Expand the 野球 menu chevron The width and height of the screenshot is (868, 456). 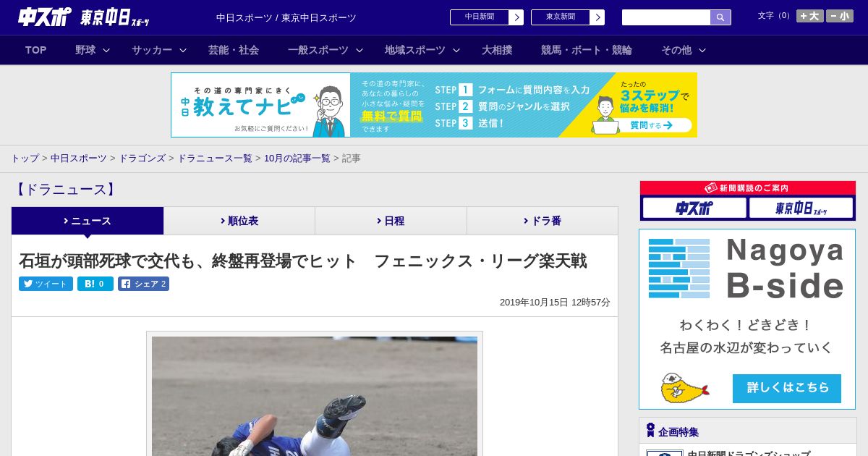(106, 50)
